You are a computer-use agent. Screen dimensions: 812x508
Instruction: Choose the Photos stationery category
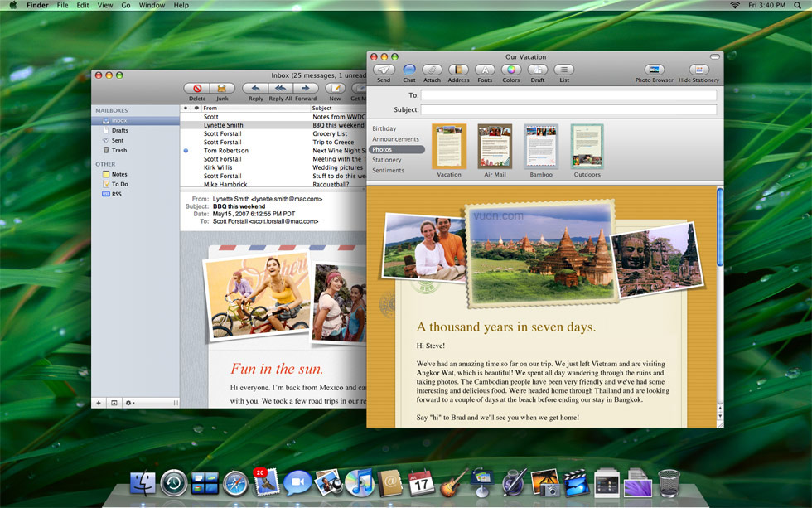tap(397, 150)
